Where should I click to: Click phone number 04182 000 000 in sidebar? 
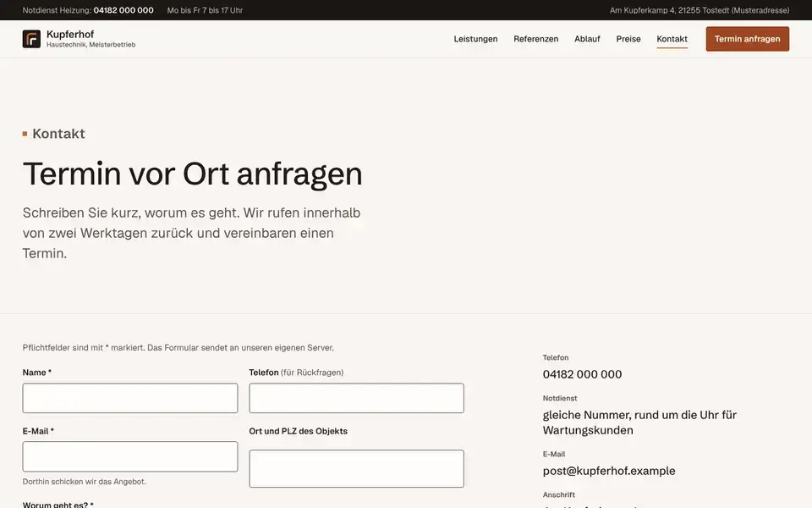[x=582, y=374]
